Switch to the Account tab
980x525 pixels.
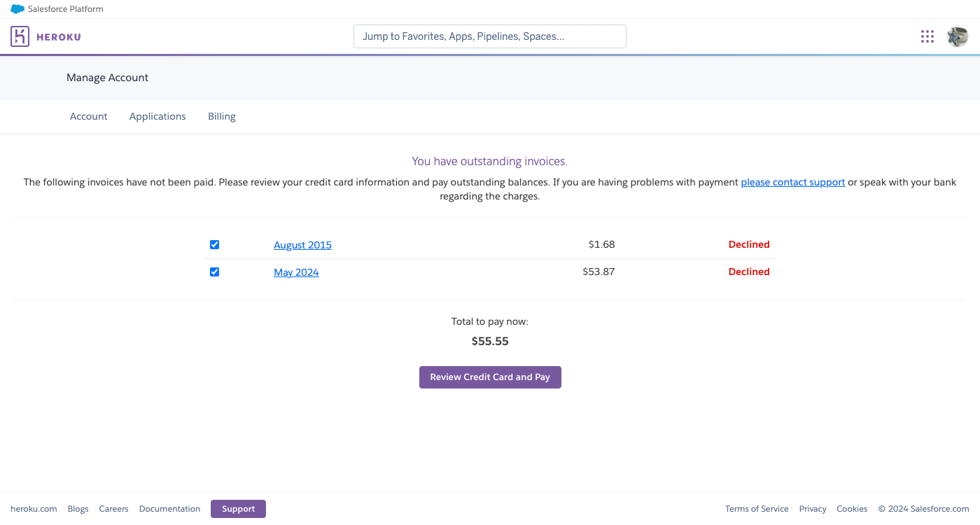89,116
